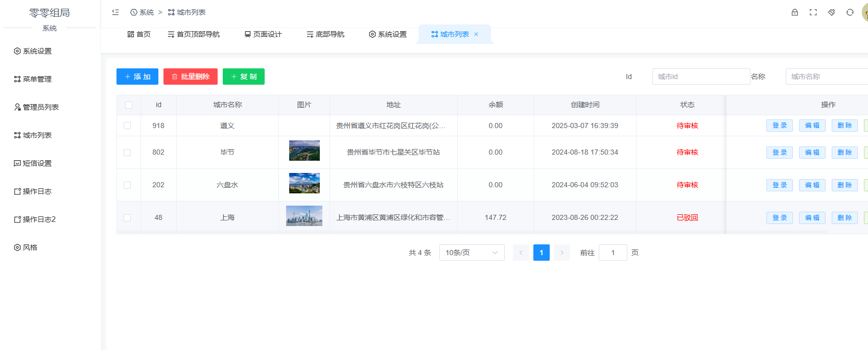
Task: Go to next page using right chevron
Action: pyautogui.click(x=562, y=253)
